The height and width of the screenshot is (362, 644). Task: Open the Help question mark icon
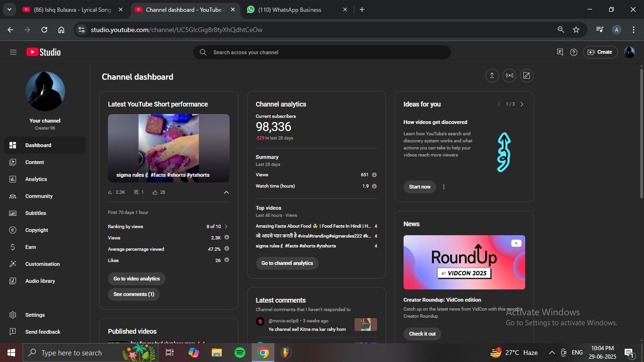pyautogui.click(x=574, y=52)
